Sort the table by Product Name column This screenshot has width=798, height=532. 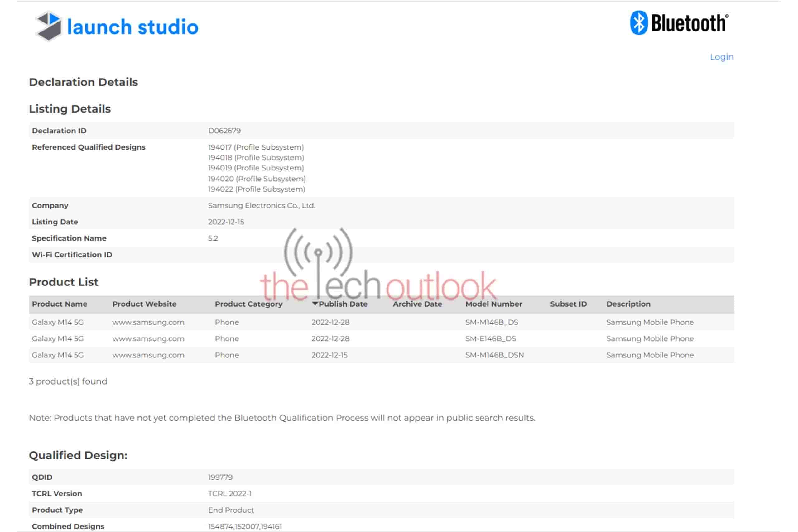pyautogui.click(x=59, y=304)
